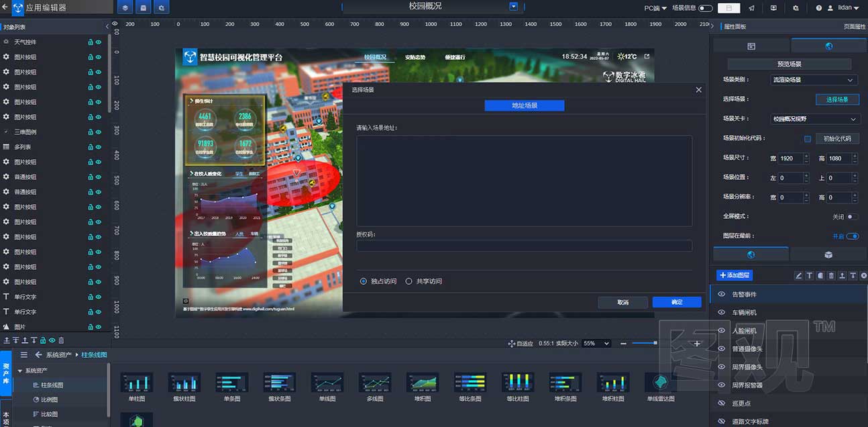This screenshot has width=868, height=427.
Task: Click the back arrow beside 应用编辑器
Action: point(5,7)
